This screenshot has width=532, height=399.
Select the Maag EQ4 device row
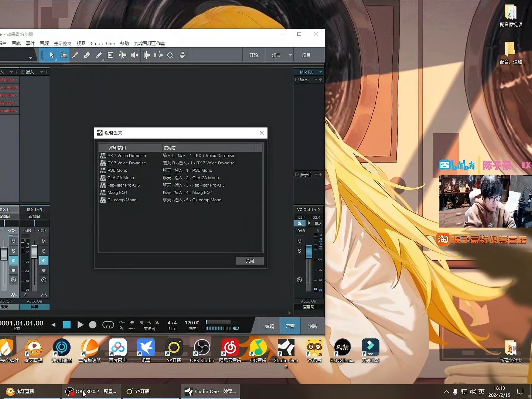click(x=181, y=192)
